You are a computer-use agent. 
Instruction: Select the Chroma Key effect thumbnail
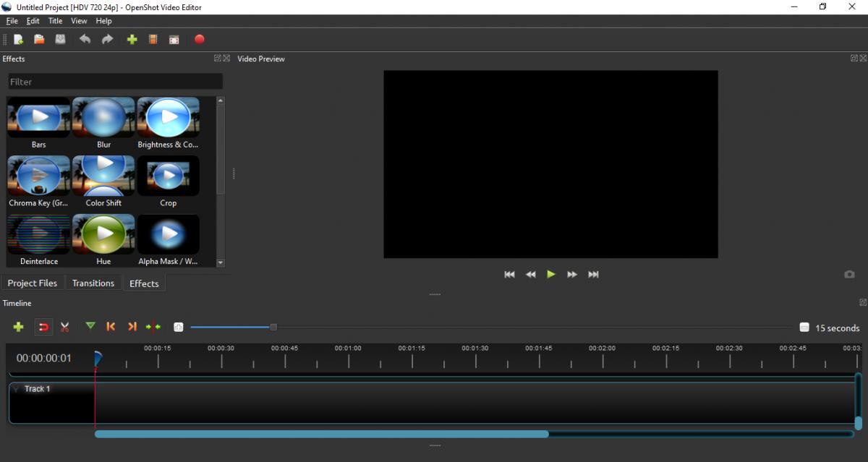pyautogui.click(x=39, y=176)
